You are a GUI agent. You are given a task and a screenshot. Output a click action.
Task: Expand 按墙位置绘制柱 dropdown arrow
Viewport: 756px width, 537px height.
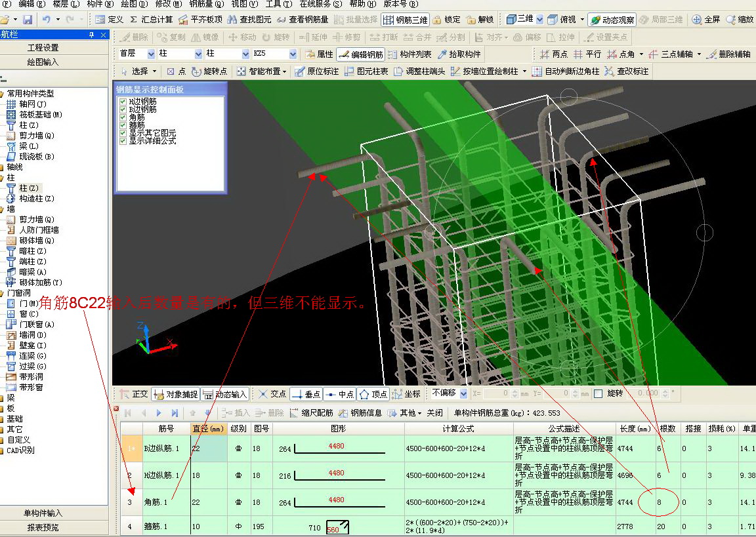[x=524, y=71]
